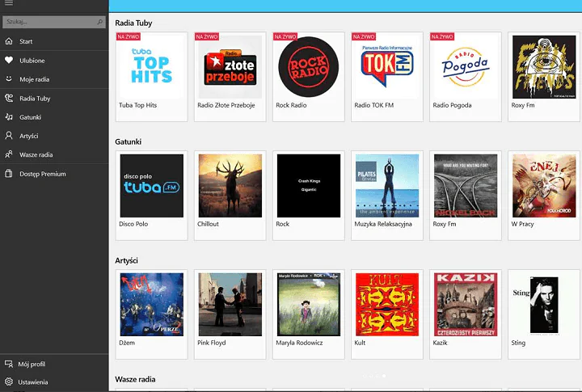Open Mój profil sidebar item

coord(54,364)
